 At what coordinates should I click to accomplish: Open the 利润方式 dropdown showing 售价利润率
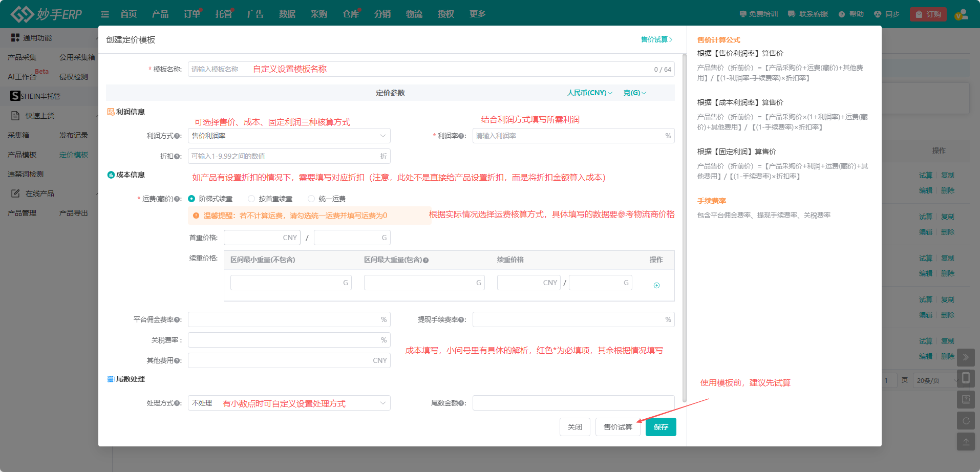289,136
